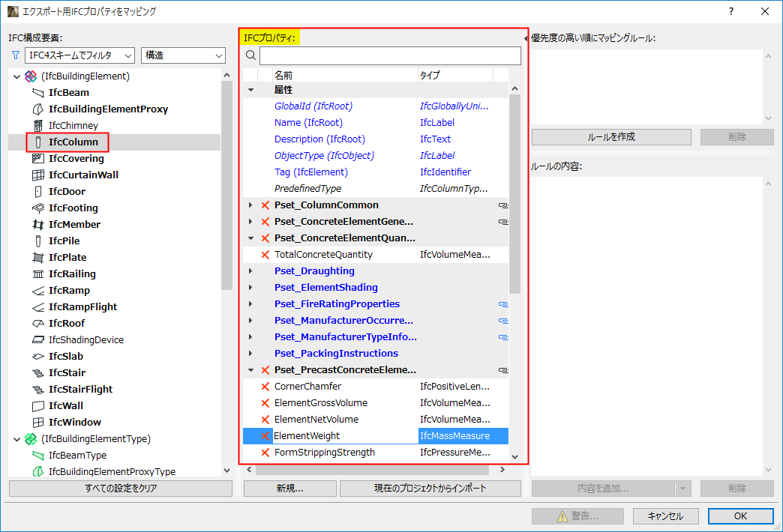783x532 pixels.
Task: Expand Pset_PackingInstructions property set
Action: [251, 354]
